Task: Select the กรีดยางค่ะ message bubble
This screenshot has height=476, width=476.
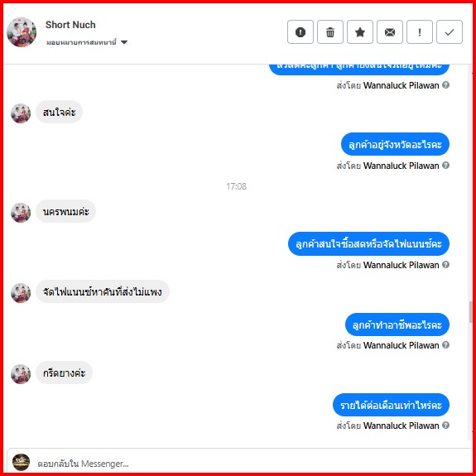Action: (64, 373)
